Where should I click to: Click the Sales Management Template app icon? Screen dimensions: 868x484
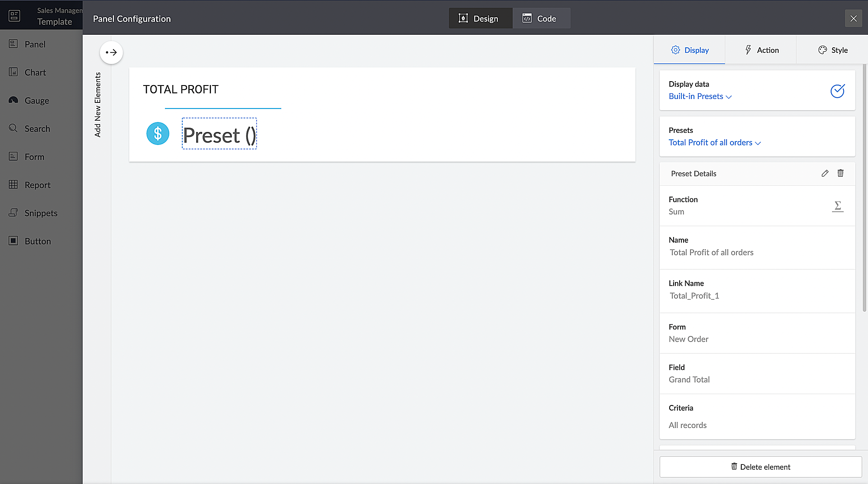pos(14,16)
